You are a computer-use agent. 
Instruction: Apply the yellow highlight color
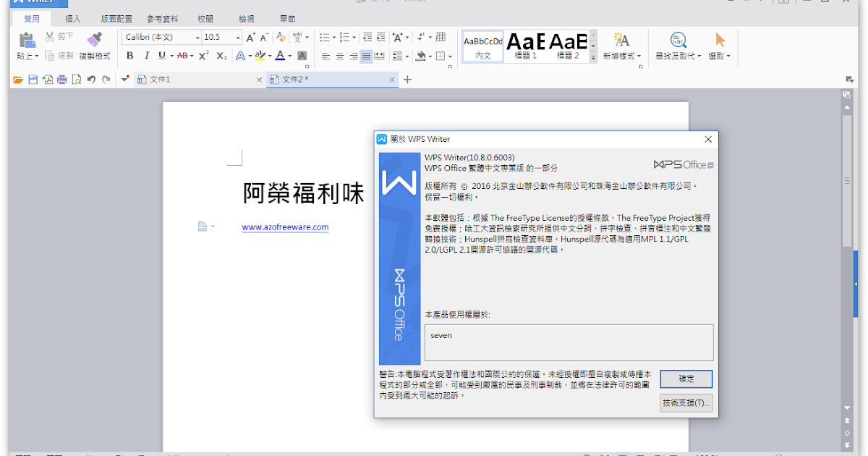pos(260,56)
